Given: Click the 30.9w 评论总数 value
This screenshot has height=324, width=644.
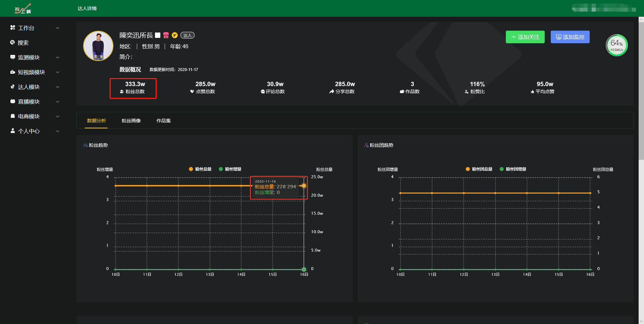Looking at the screenshot, I should [x=275, y=84].
